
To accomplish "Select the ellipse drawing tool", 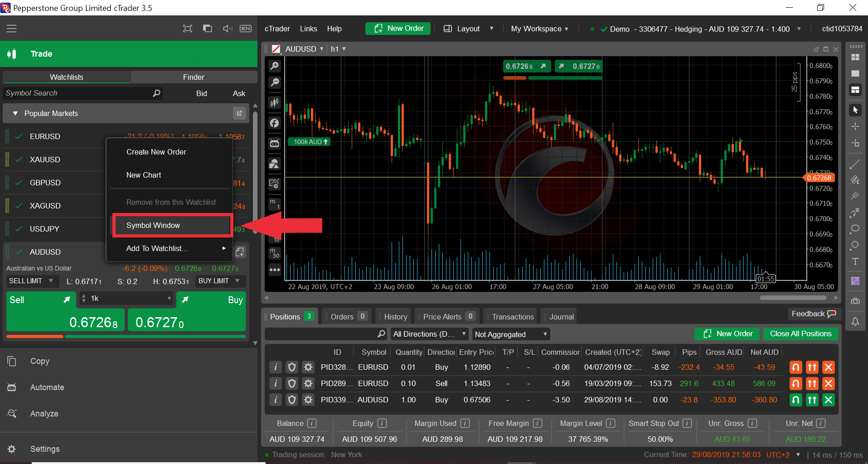I will tap(855, 228).
